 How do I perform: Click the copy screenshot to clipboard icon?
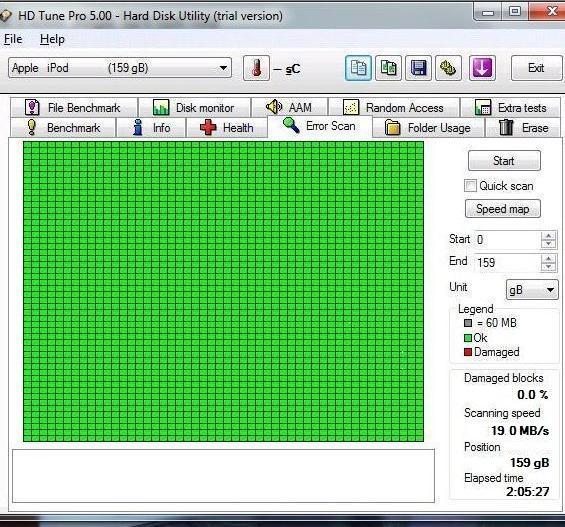[388, 68]
